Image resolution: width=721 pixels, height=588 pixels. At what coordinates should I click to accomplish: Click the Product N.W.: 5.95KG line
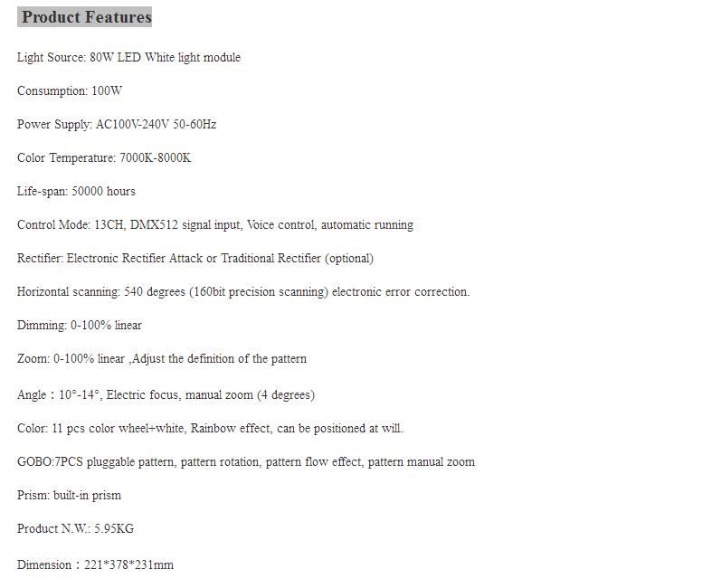click(x=75, y=529)
